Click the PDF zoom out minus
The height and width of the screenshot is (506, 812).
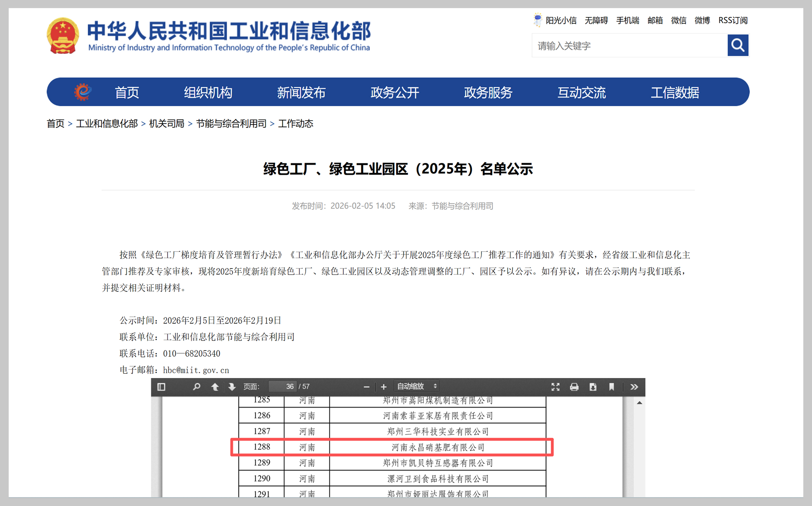pyautogui.click(x=366, y=387)
